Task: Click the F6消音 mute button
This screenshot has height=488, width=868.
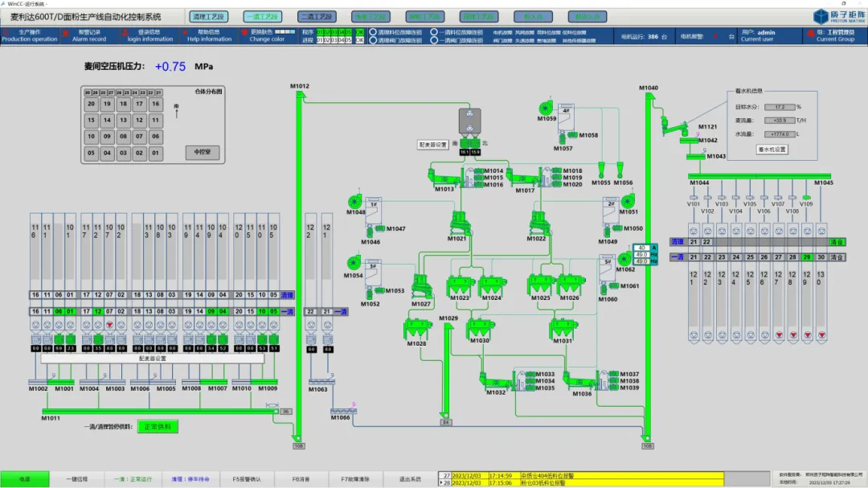Action: coord(301,479)
